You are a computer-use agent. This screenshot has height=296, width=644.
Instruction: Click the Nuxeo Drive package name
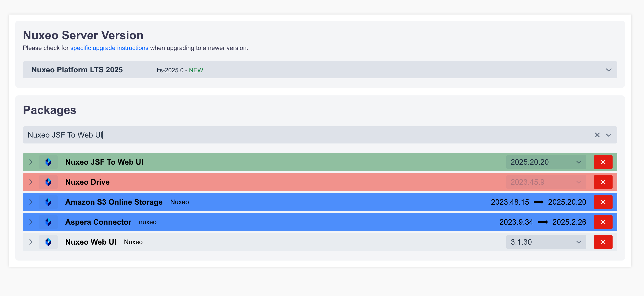(x=87, y=182)
